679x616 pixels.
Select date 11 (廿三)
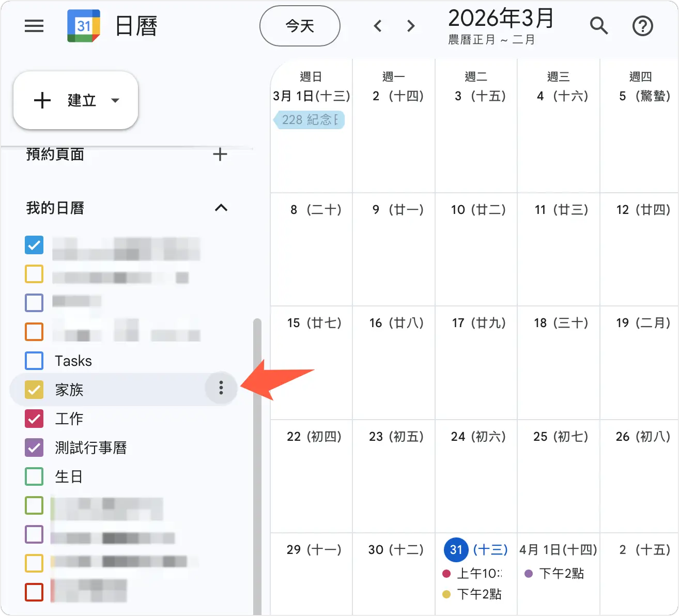[x=561, y=210]
